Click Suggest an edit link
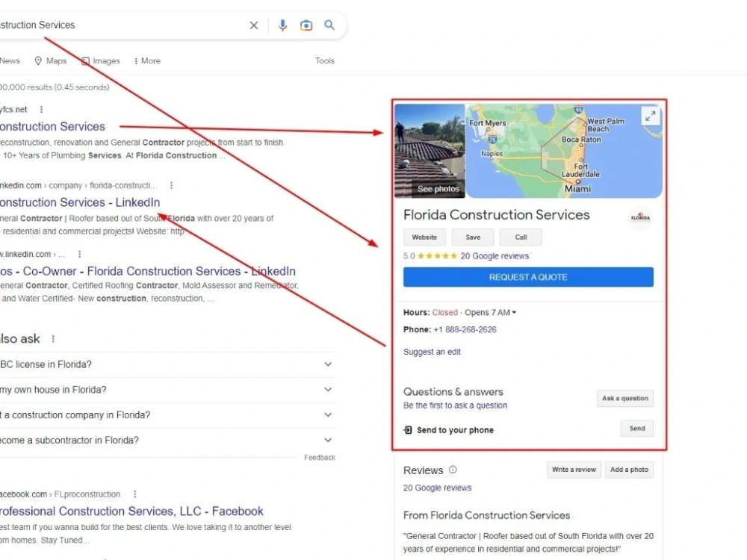Image resolution: width=747 pixels, height=560 pixels. click(432, 352)
